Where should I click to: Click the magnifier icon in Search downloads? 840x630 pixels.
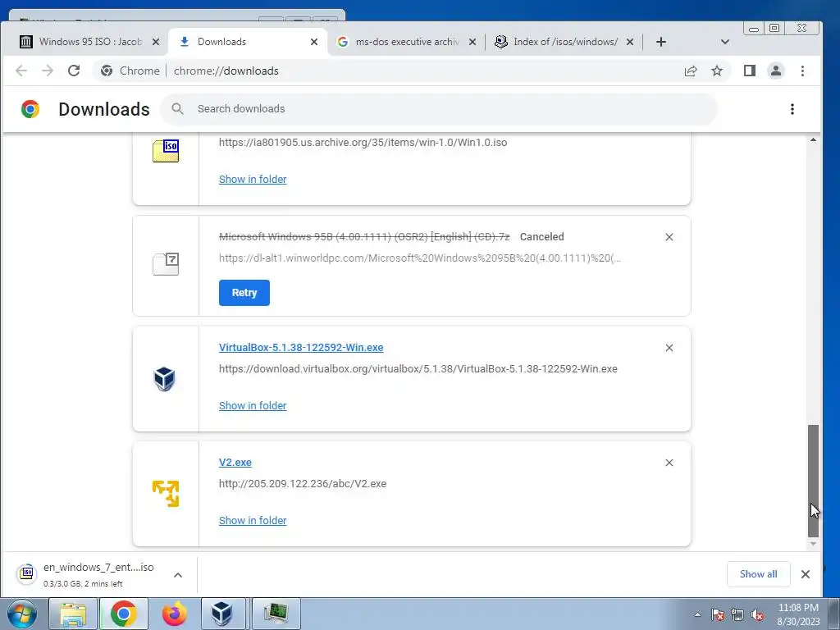(178, 109)
